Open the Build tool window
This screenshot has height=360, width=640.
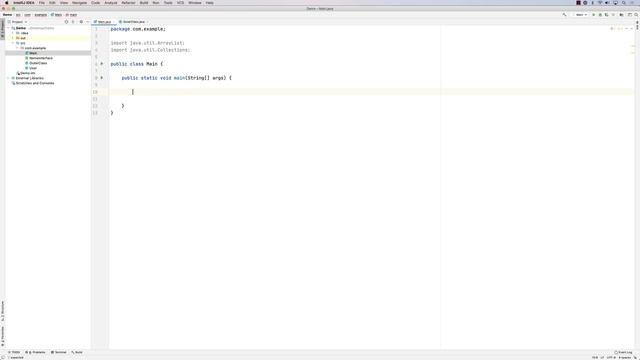click(77, 352)
